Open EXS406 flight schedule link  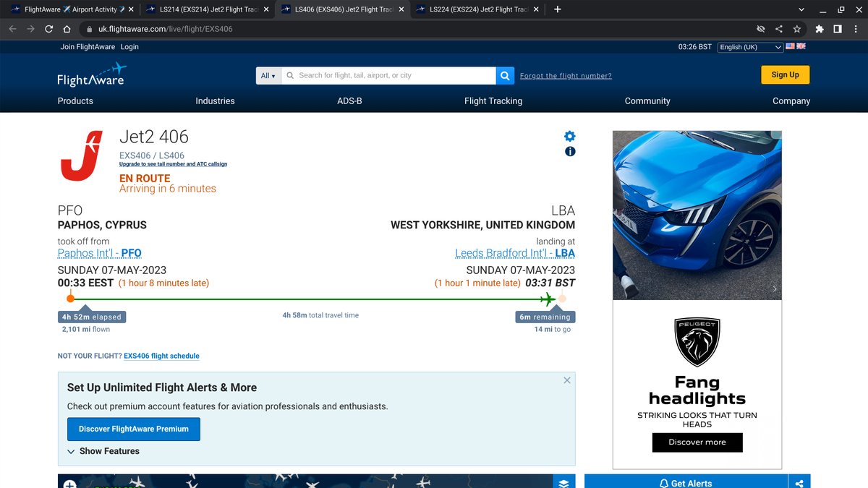(161, 356)
